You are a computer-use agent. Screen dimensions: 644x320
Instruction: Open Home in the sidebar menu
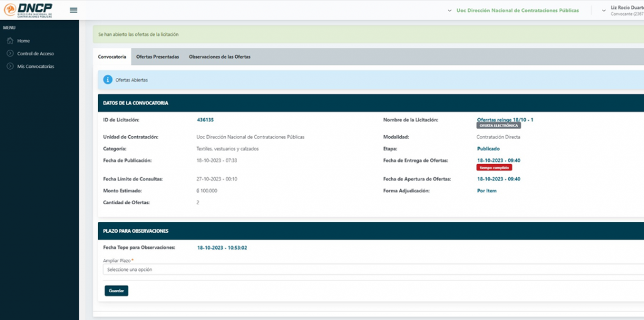tap(23, 41)
